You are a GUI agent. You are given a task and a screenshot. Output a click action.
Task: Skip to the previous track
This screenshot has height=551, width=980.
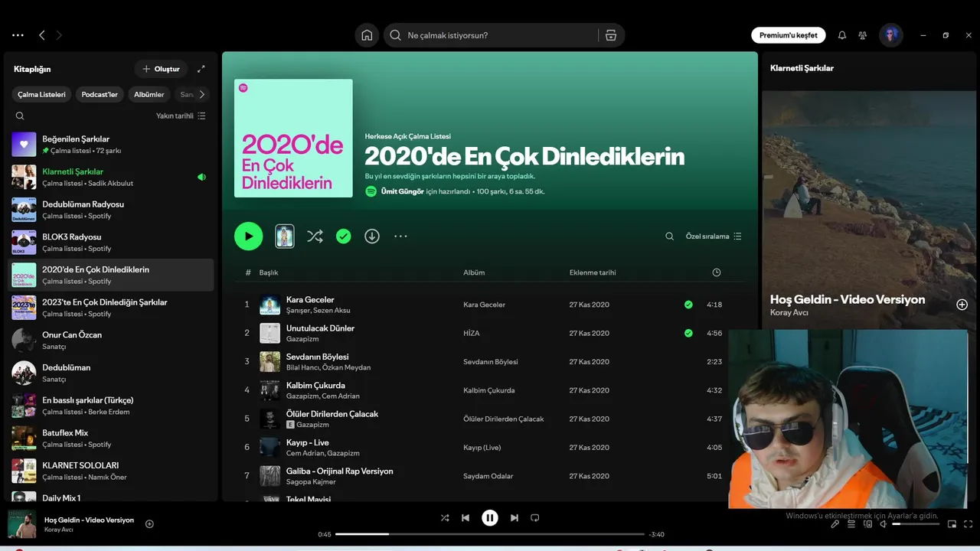click(465, 518)
